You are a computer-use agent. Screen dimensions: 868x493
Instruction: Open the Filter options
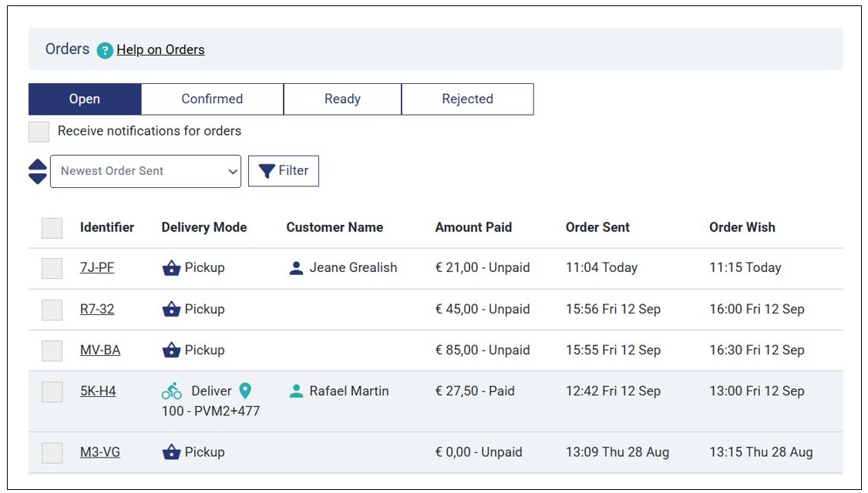coord(283,171)
